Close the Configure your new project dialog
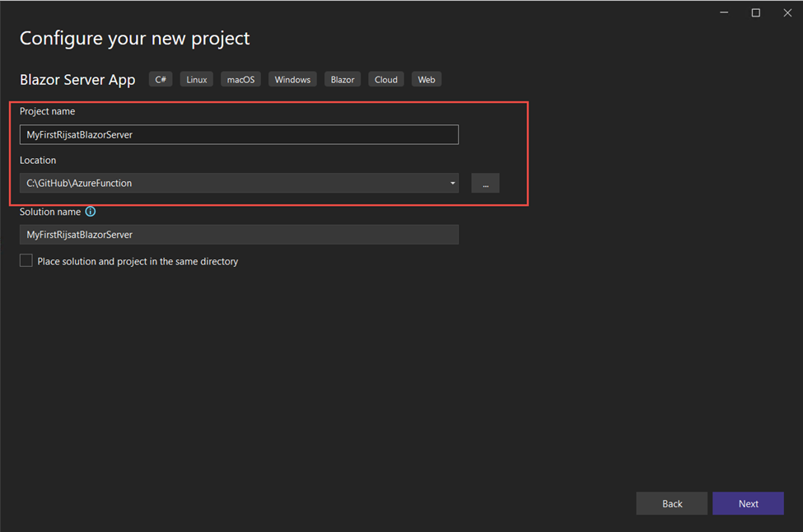 point(786,12)
